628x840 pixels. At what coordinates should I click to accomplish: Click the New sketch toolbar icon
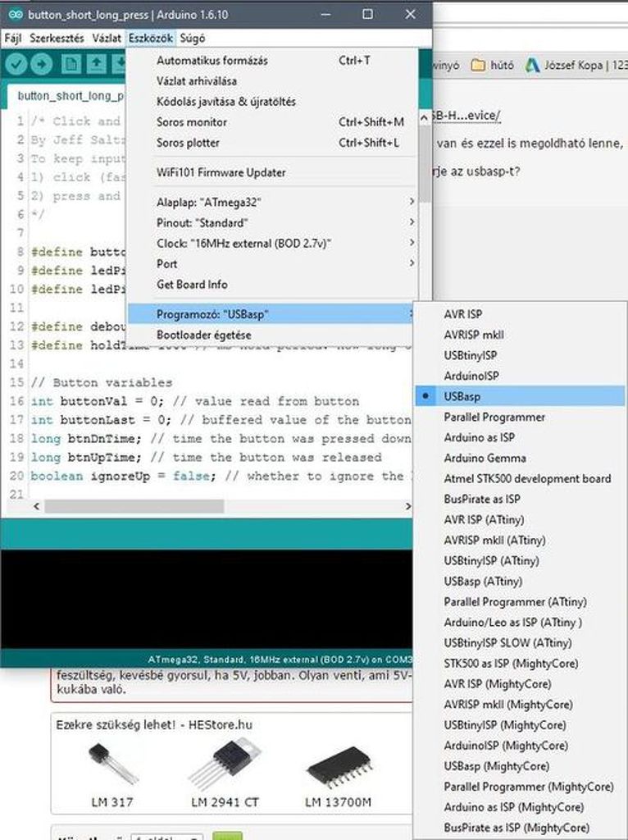(71, 64)
